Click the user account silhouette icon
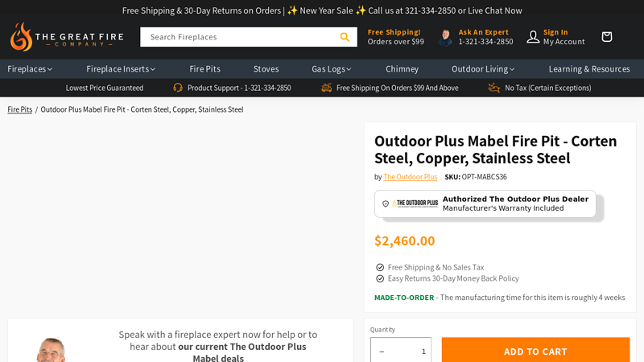 533,37
